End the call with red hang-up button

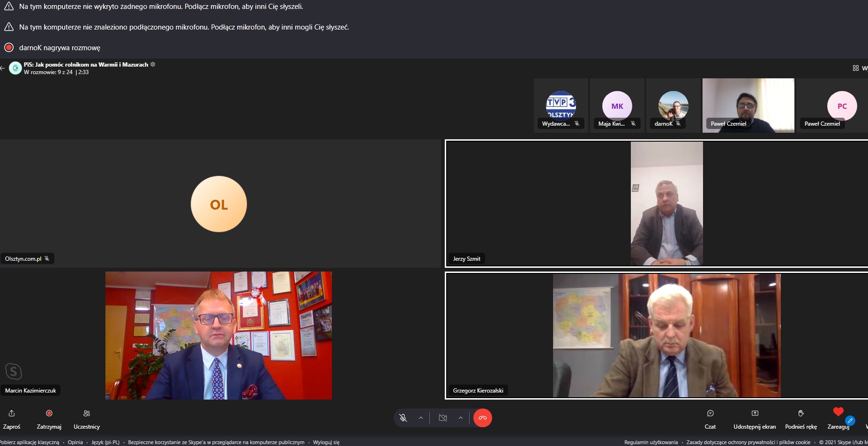483,418
